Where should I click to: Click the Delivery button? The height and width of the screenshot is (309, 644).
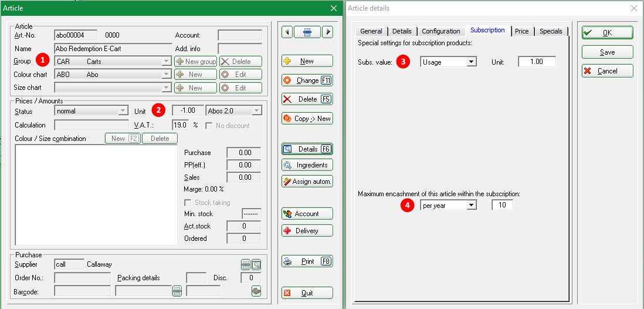(307, 231)
